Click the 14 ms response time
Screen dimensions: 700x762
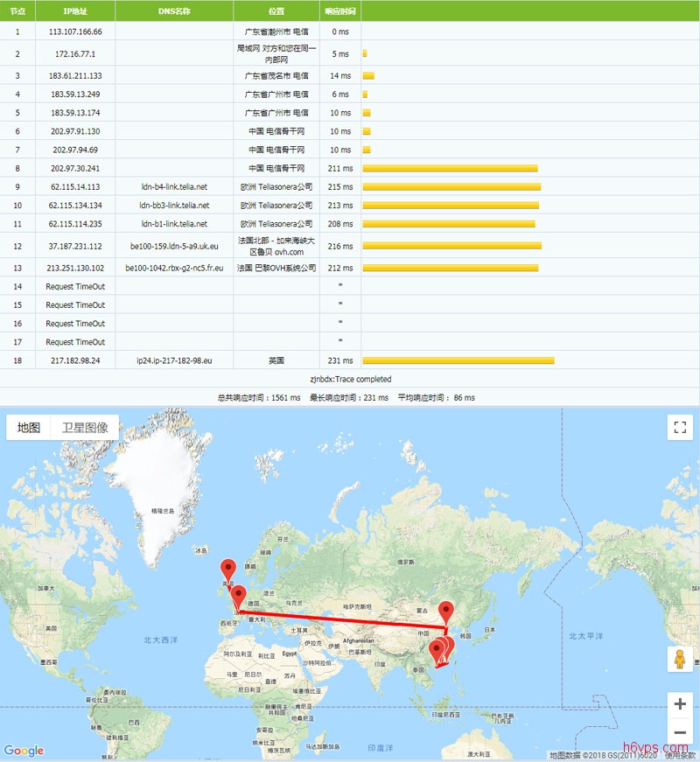pyautogui.click(x=340, y=75)
